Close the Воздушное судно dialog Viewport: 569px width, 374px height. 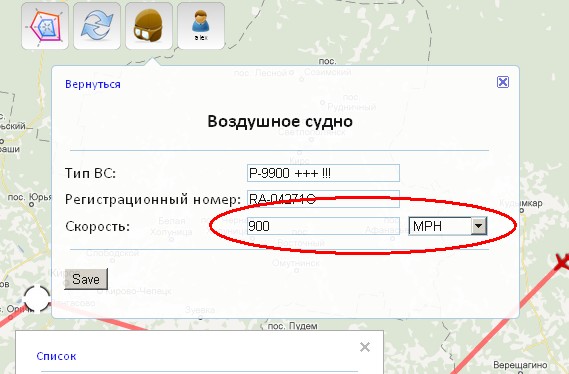tap(503, 82)
